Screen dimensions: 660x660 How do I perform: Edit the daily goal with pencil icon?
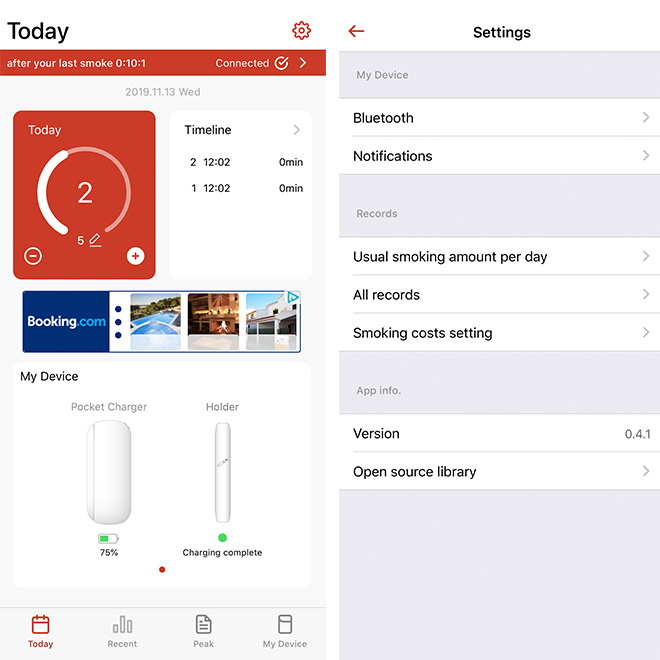pos(96,240)
